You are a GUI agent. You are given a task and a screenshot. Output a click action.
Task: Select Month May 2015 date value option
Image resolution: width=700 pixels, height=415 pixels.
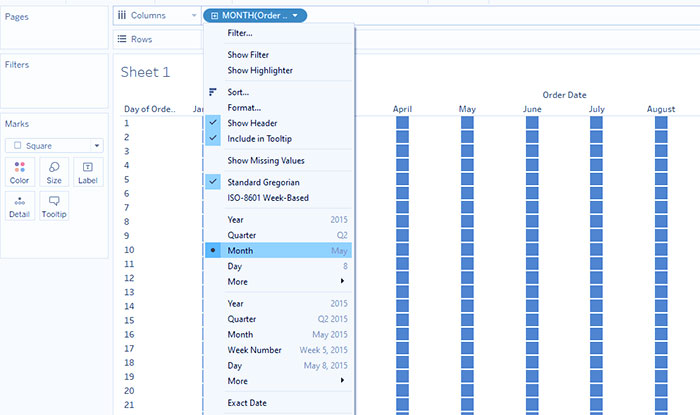[x=279, y=334]
